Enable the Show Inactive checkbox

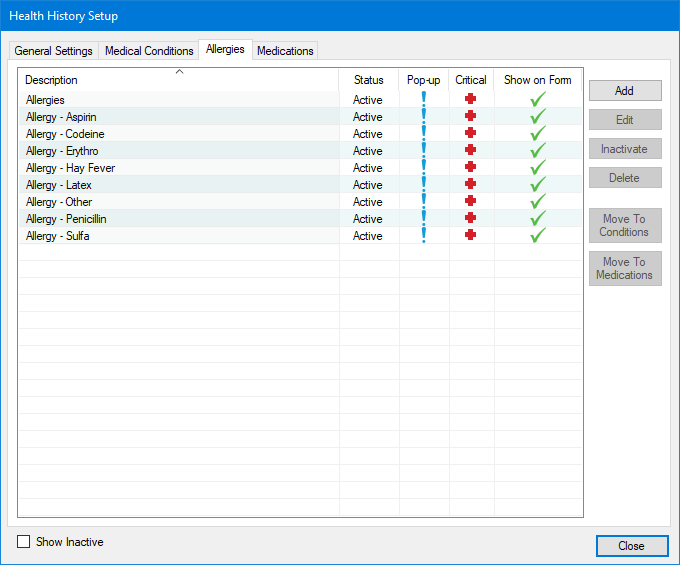pyautogui.click(x=24, y=542)
